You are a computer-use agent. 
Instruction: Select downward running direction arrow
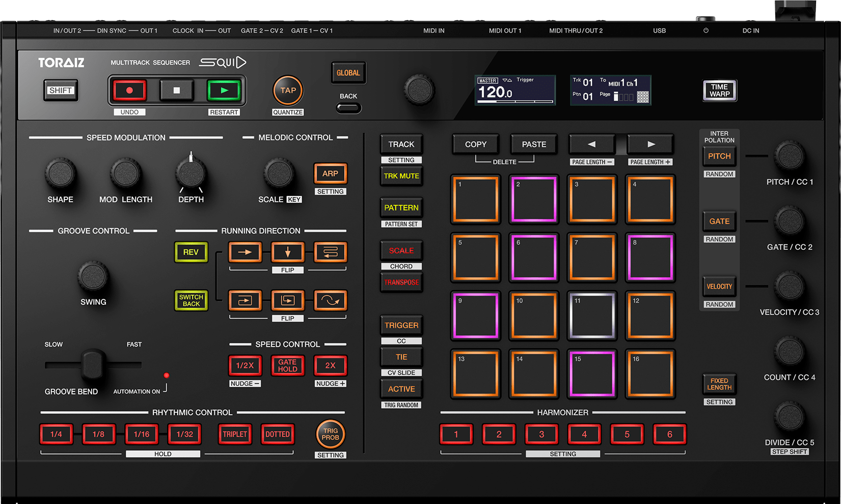coord(288,252)
